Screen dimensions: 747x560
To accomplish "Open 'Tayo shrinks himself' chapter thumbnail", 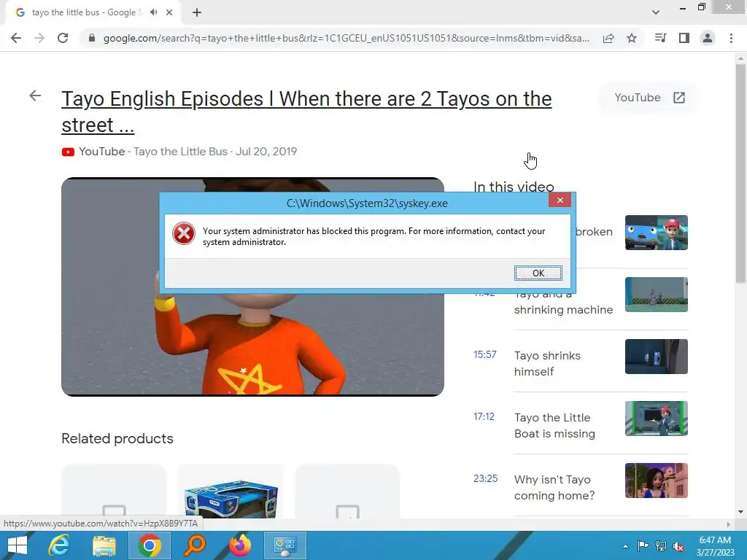I will tap(657, 356).
